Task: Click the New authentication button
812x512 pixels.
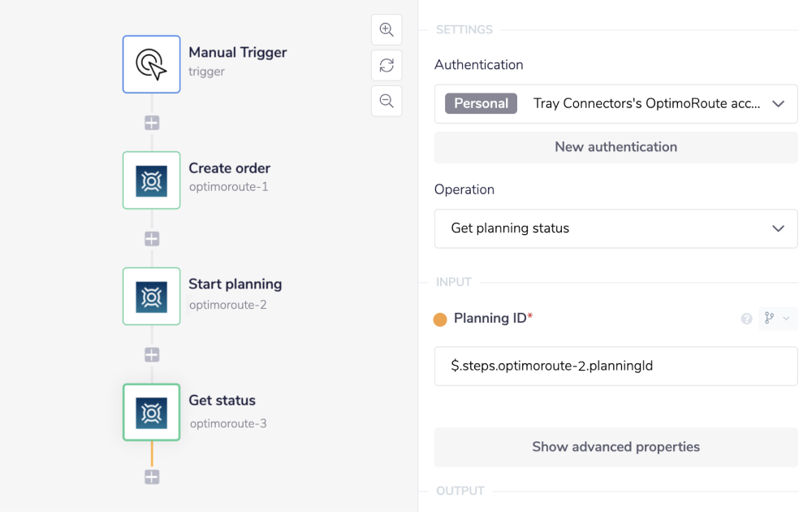Action: [x=615, y=147]
